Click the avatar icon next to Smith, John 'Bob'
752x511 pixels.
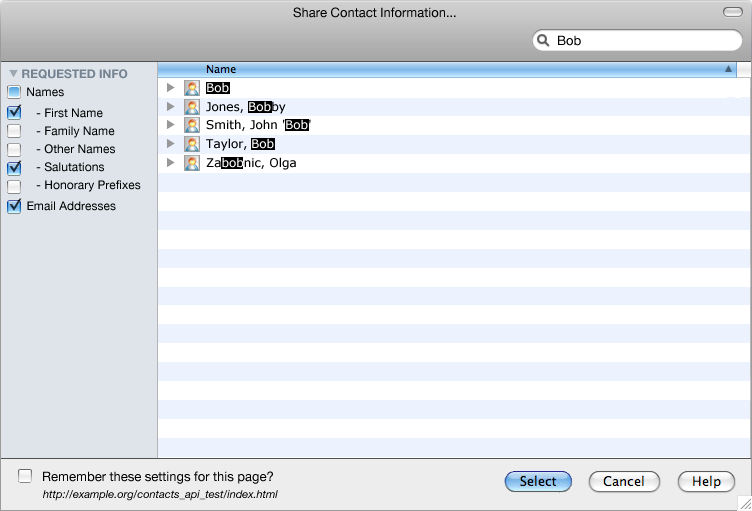tap(192, 125)
